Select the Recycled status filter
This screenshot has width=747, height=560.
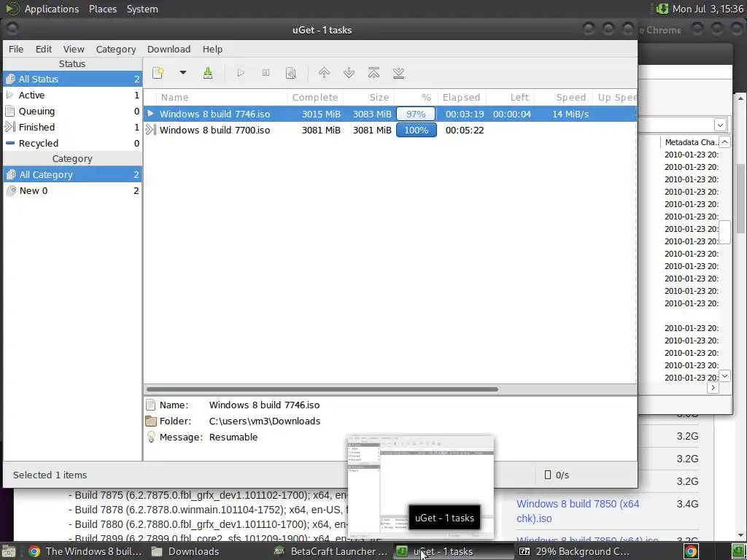(72, 144)
